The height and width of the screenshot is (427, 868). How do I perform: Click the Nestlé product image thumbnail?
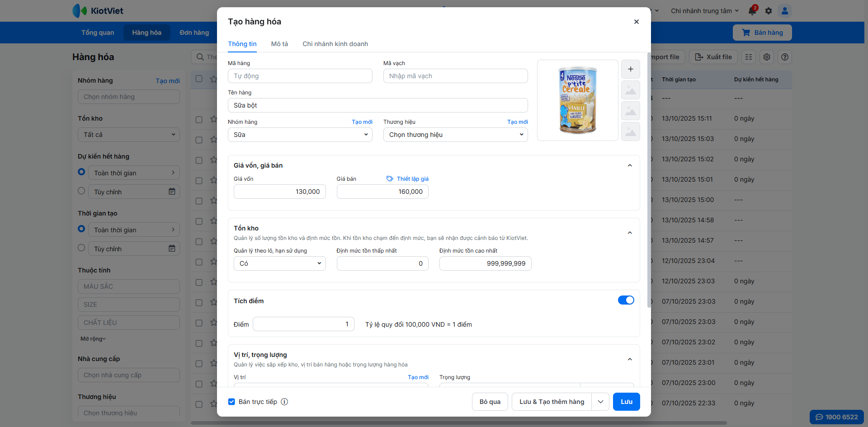click(577, 100)
